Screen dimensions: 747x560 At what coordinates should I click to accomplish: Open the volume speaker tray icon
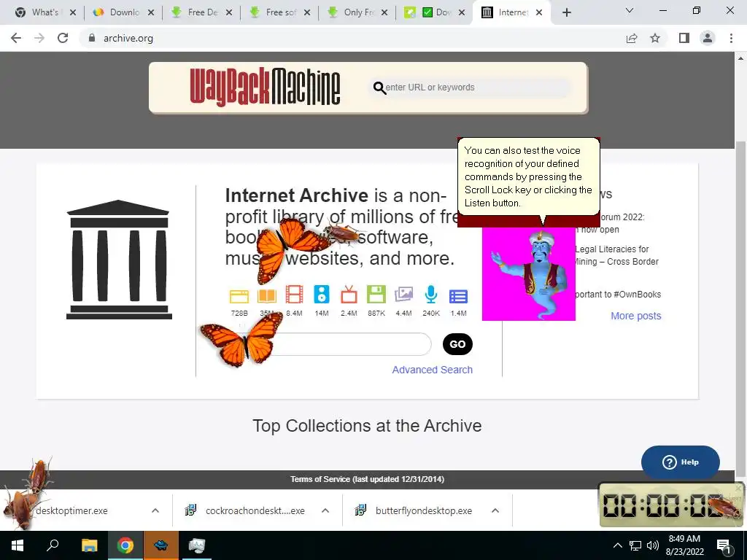tap(653, 545)
